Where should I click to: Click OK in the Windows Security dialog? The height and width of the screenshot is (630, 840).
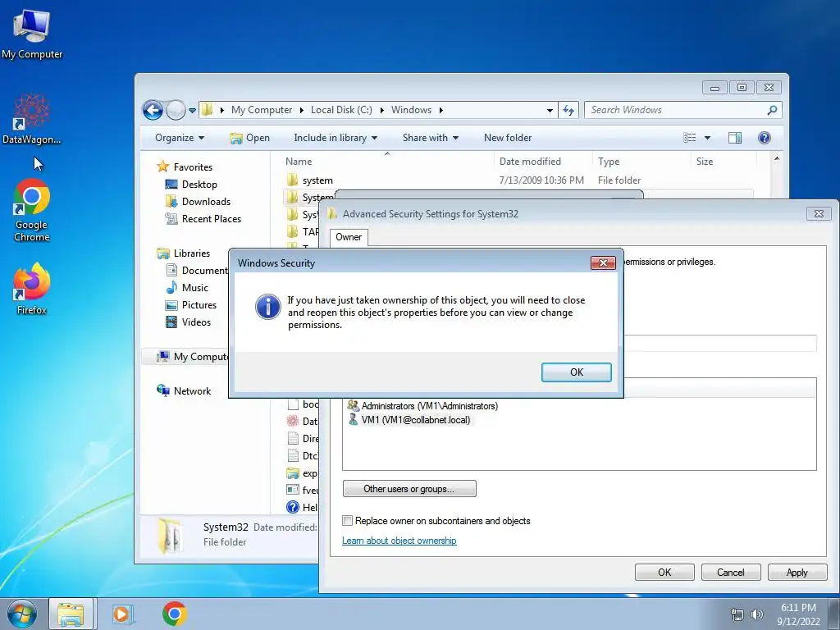(576, 372)
